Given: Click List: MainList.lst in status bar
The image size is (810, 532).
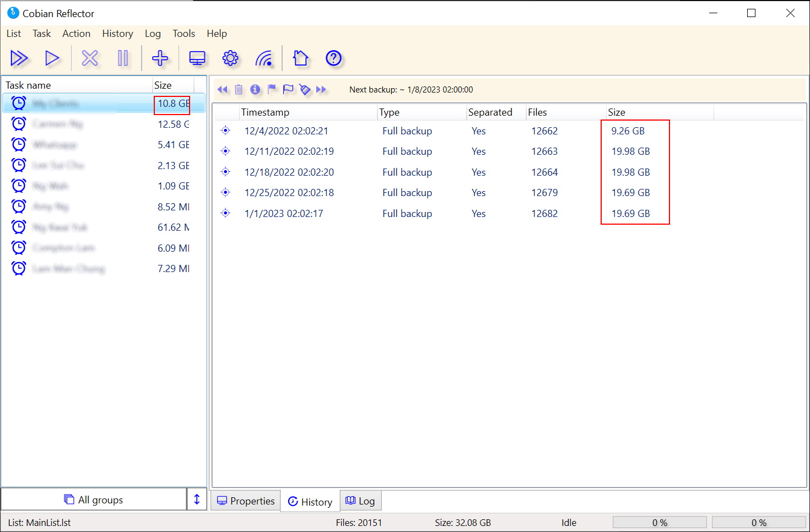Looking at the screenshot, I should click(39, 523).
